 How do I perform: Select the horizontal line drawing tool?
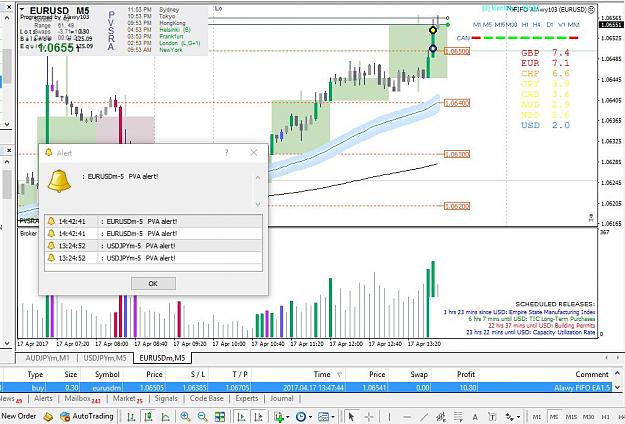click(x=407, y=417)
